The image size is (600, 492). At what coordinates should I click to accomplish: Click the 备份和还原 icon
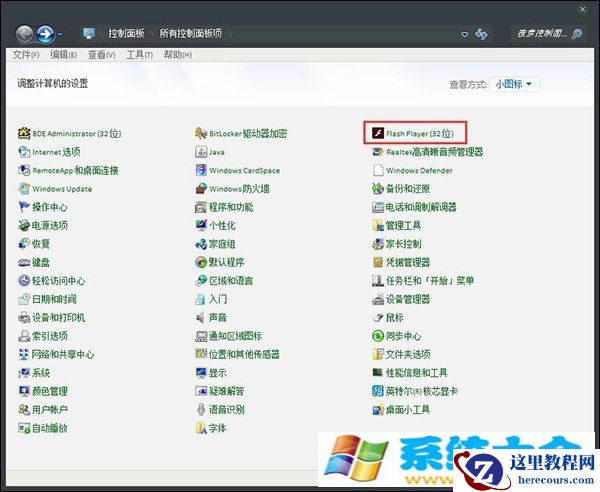click(378, 188)
